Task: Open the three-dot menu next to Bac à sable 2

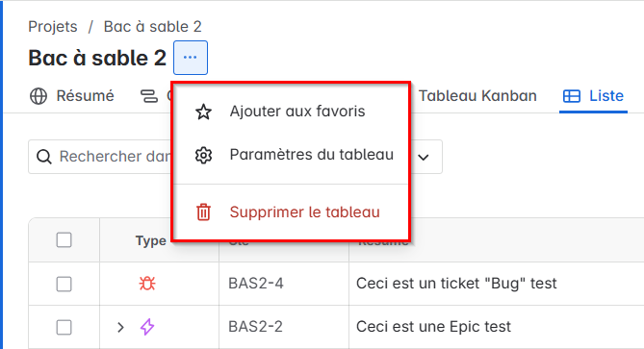Action: click(x=191, y=58)
